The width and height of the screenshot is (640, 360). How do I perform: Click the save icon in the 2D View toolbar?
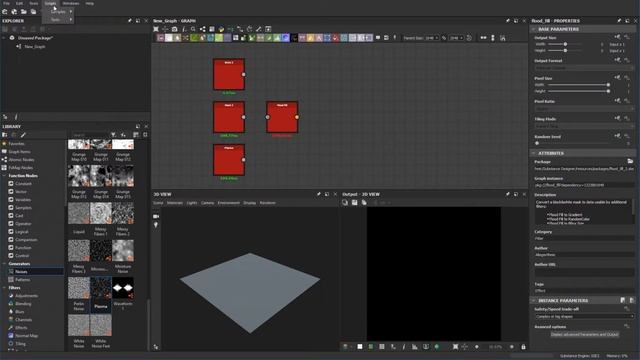(355, 203)
